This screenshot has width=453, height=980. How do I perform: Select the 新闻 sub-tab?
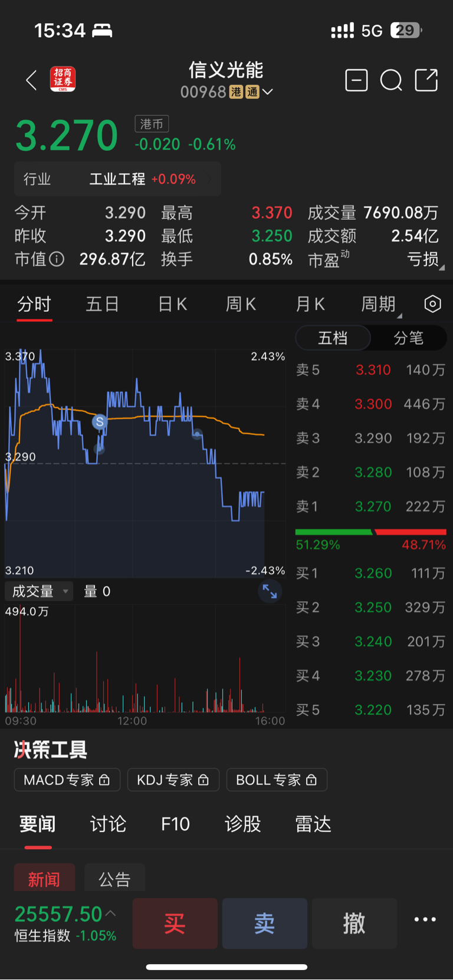tap(44, 879)
